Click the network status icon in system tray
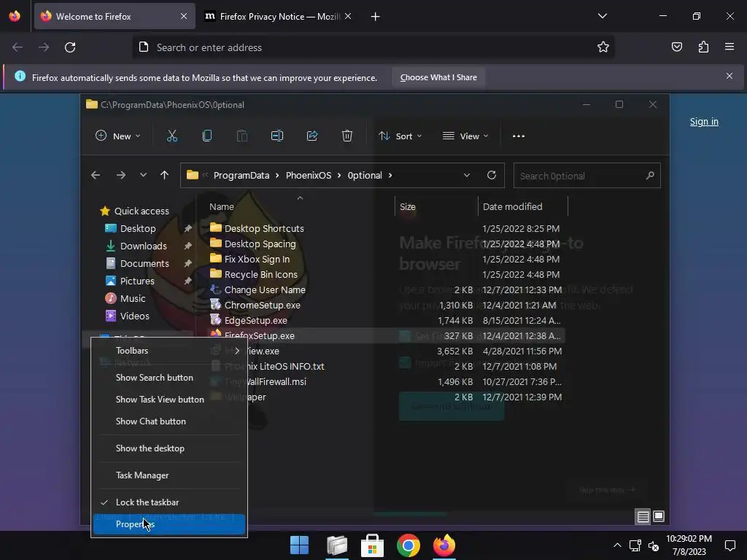Viewport: 747px width, 560px height. coord(635,545)
